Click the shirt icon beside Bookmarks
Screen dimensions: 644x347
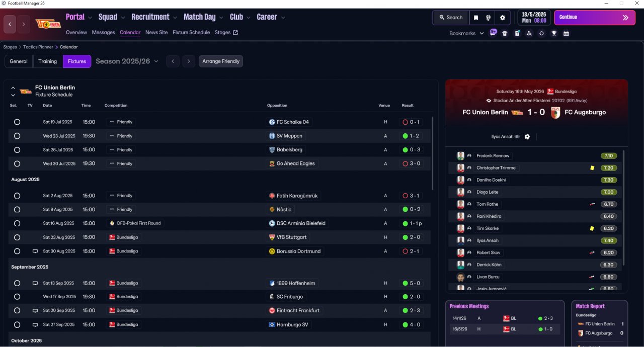click(x=505, y=34)
